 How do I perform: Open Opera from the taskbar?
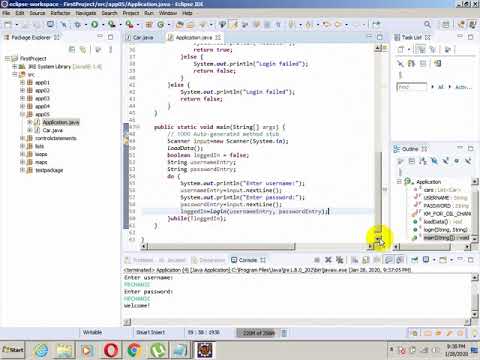[111, 350]
